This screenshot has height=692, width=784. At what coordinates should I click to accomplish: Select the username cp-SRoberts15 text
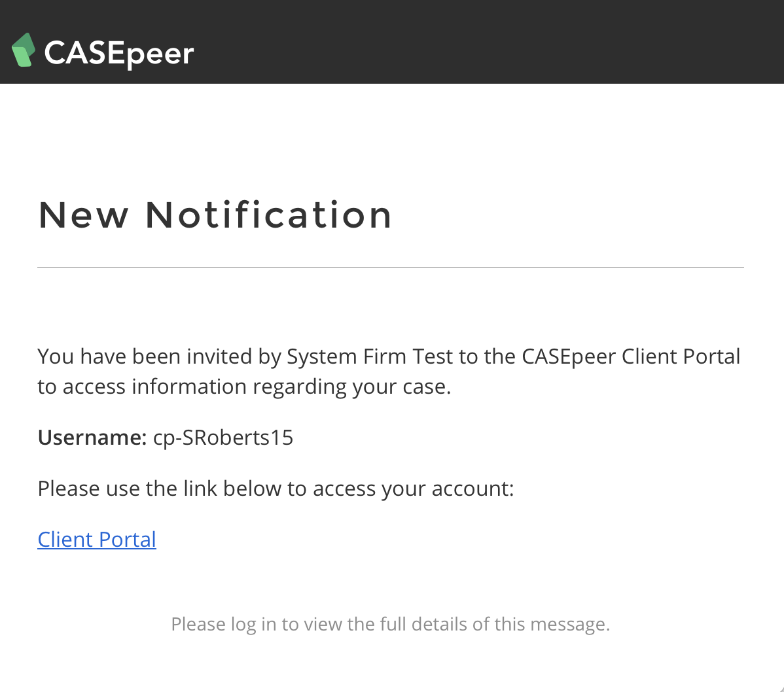click(223, 438)
